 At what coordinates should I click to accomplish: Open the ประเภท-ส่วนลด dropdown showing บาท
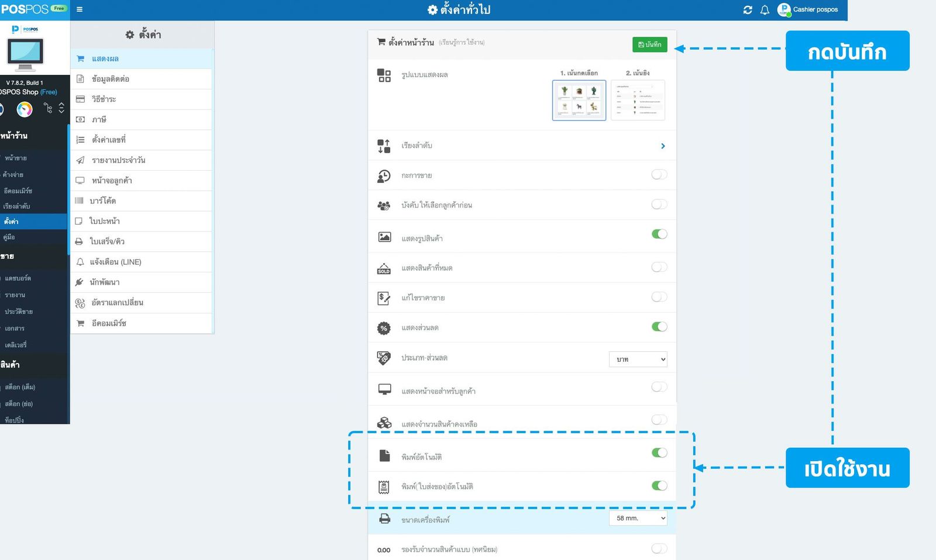click(638, 359)
